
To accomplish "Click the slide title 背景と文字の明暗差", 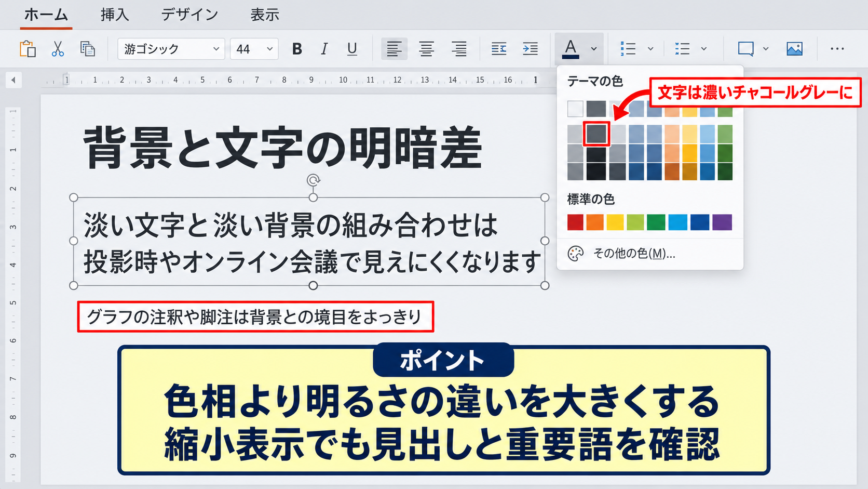I will [283, 148].
